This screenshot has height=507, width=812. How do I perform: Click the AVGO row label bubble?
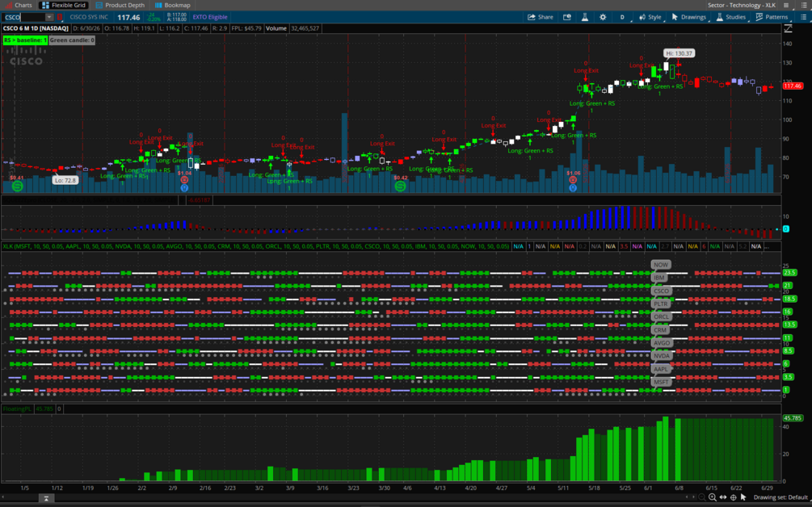662,342
